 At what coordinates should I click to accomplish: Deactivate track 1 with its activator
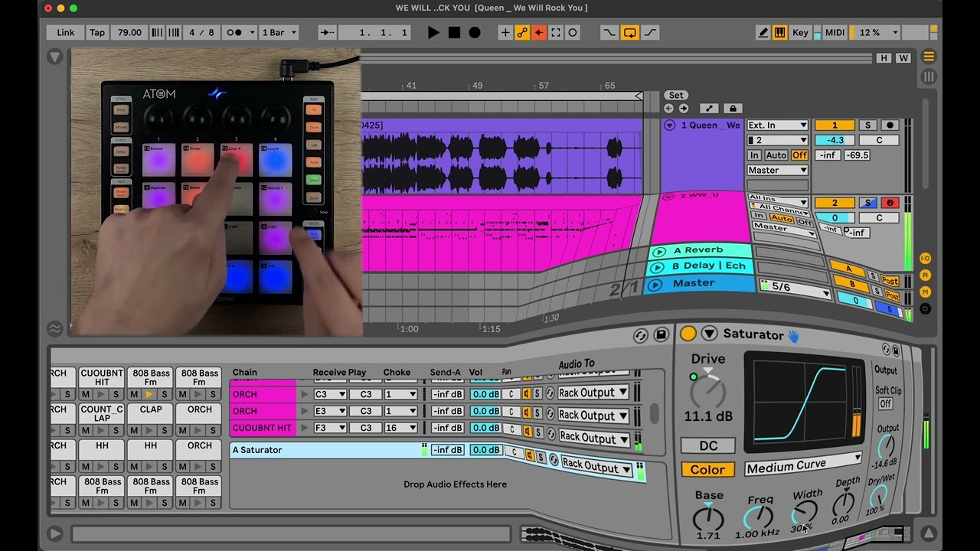pos(835,126)
